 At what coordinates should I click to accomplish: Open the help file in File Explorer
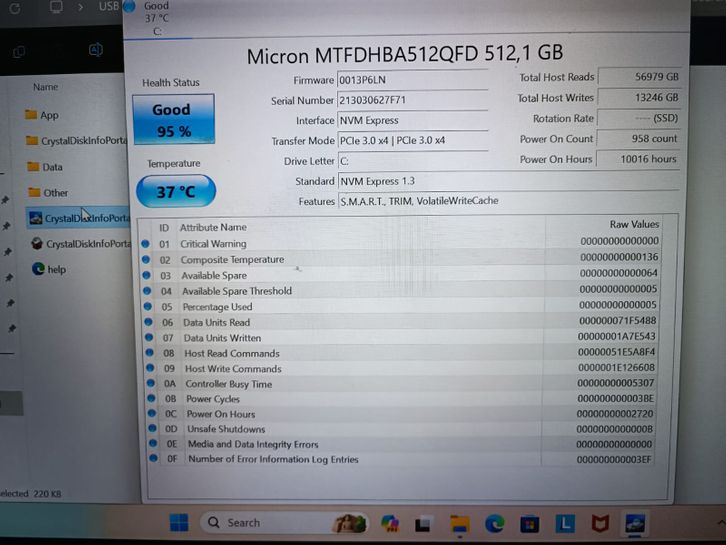point(49,269)
